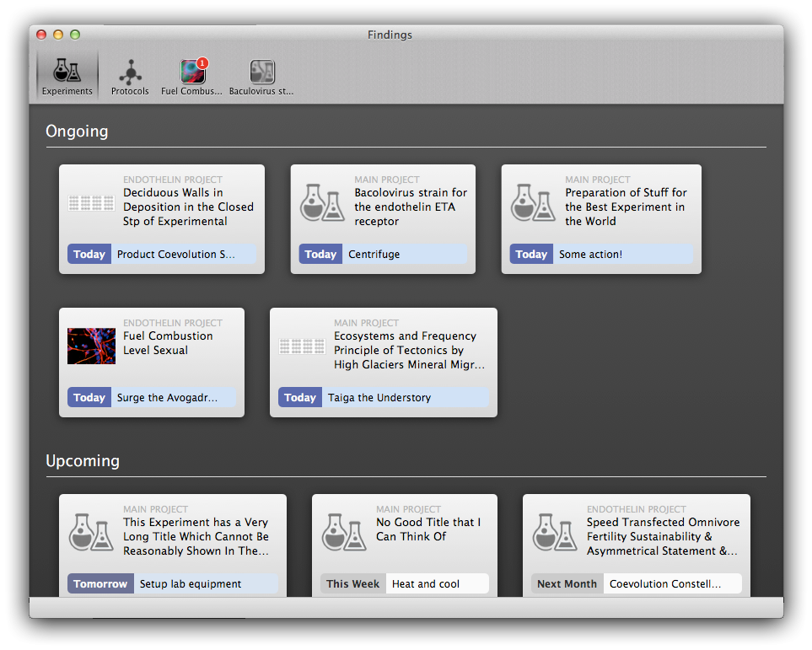Screen dimensions: 812x650
Task: Click the This Week badge
Action: pos(352,583)
